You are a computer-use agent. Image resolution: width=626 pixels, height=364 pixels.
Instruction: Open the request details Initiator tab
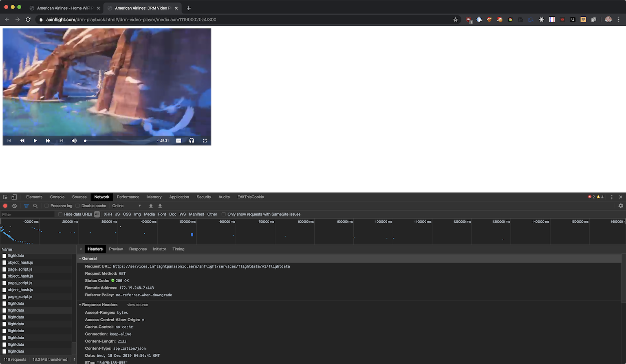click(x=159, y=249)
